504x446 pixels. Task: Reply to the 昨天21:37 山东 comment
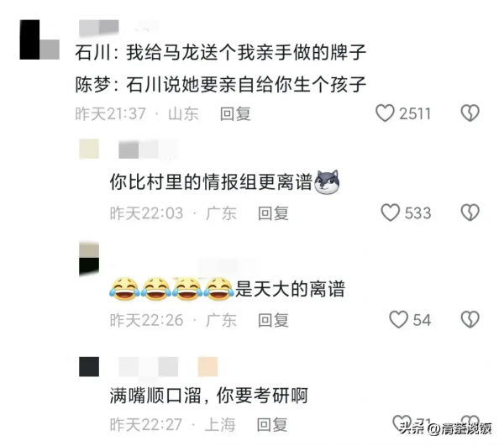(x=235, y=113)
